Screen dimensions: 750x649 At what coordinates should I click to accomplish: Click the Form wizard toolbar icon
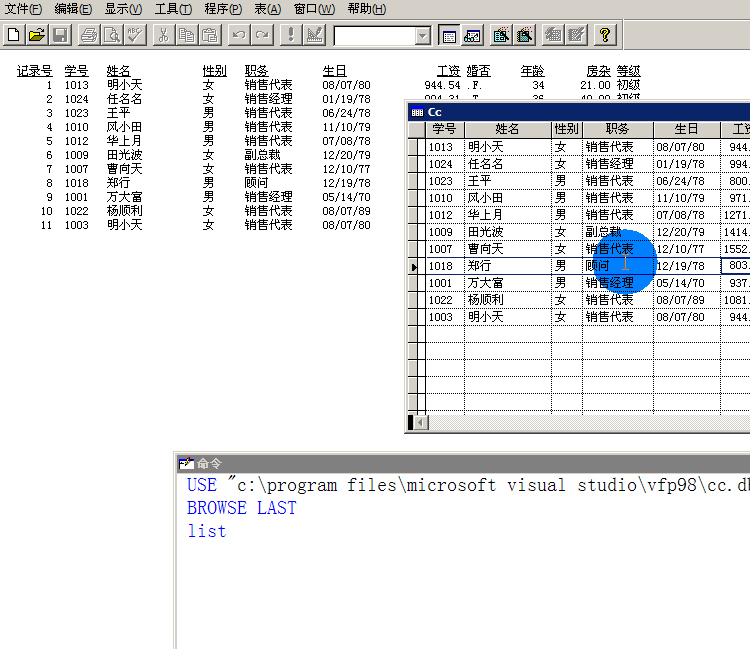pos(501,35)
